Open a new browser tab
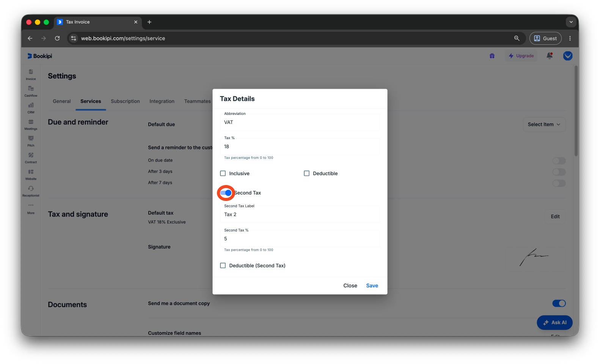 click(149, 22)
